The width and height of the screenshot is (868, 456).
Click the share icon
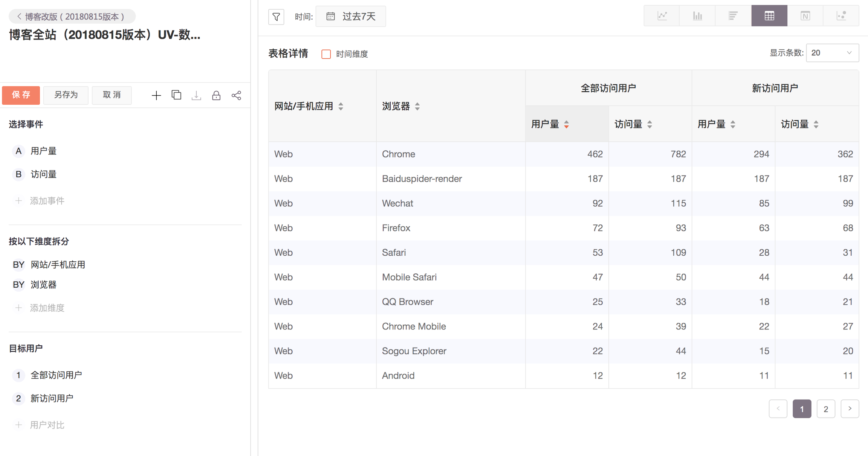pyautogui.click(x=236, y=95)
